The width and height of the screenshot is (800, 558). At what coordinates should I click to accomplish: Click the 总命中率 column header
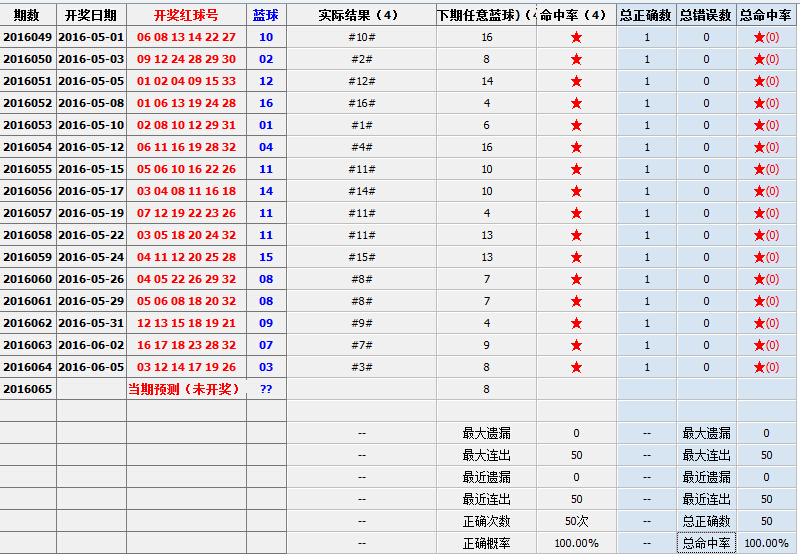[x=766, y=15]
